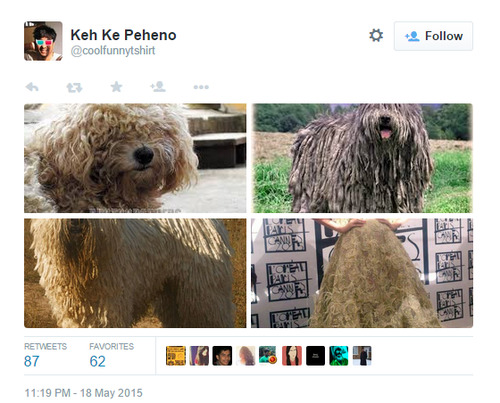Open the black square avatar
This screenshot has height=403, width=500.
(x=315, y=356)
